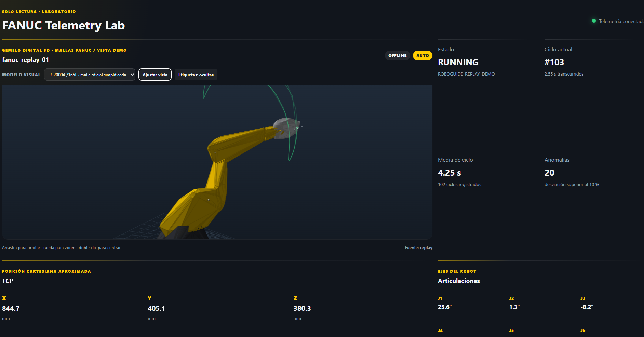Click the AUTO mode badge

pos(422,55)
